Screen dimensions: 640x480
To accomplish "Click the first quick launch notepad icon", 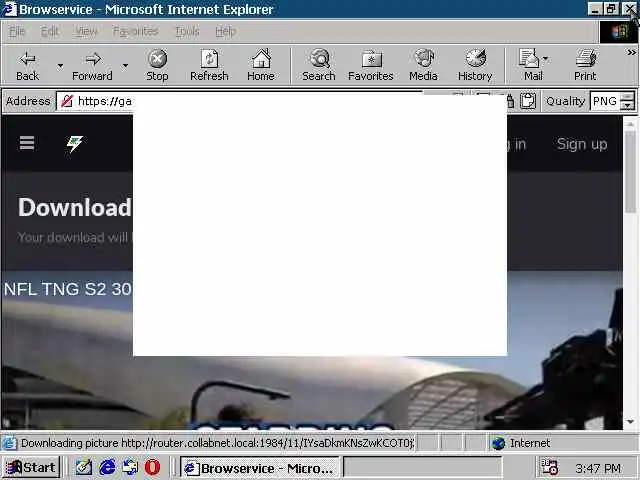I will point(84,467).
